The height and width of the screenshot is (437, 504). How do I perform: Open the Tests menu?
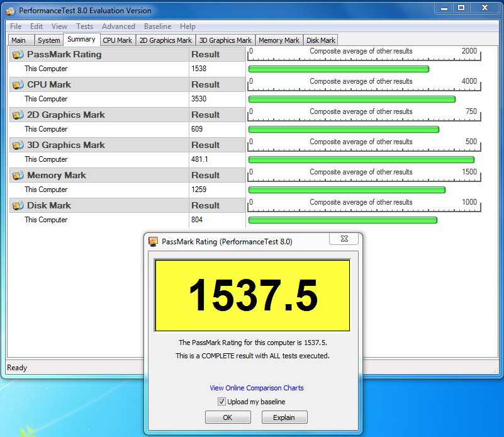[x=84, y=26]
